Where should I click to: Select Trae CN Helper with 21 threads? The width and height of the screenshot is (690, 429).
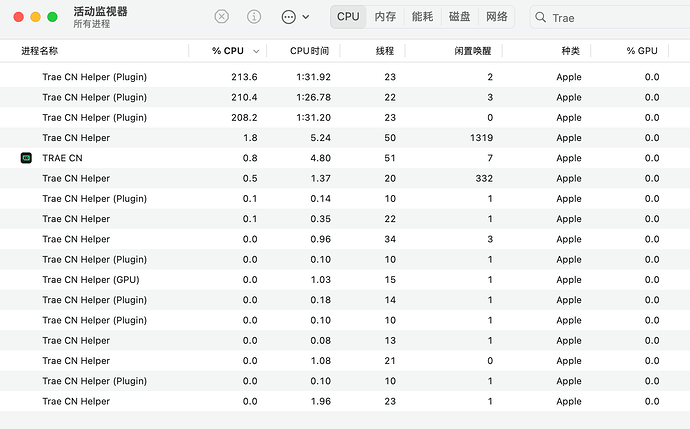coord(345,360)
